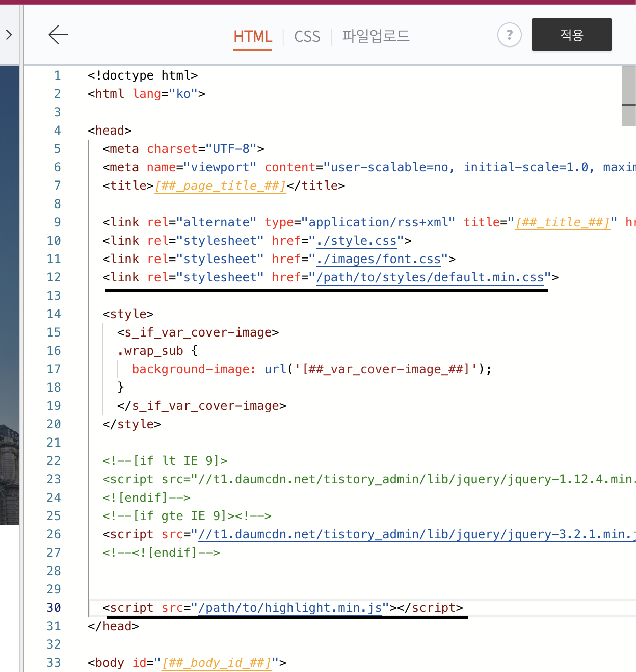Image resolution: width=636 pixels, height=672 pixels.
Task: Click the closing </style> tag
Action: [131, 424]
